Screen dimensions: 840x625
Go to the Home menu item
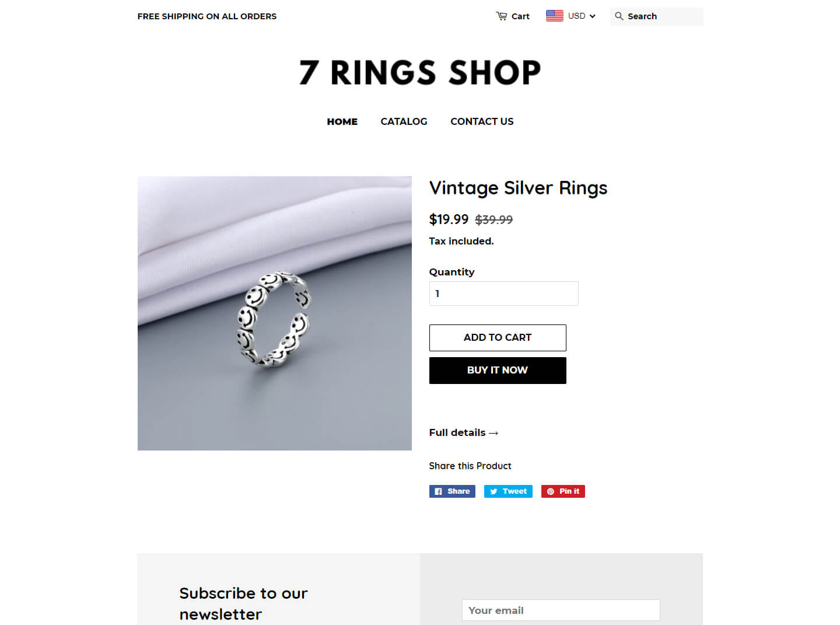(342, 121)
